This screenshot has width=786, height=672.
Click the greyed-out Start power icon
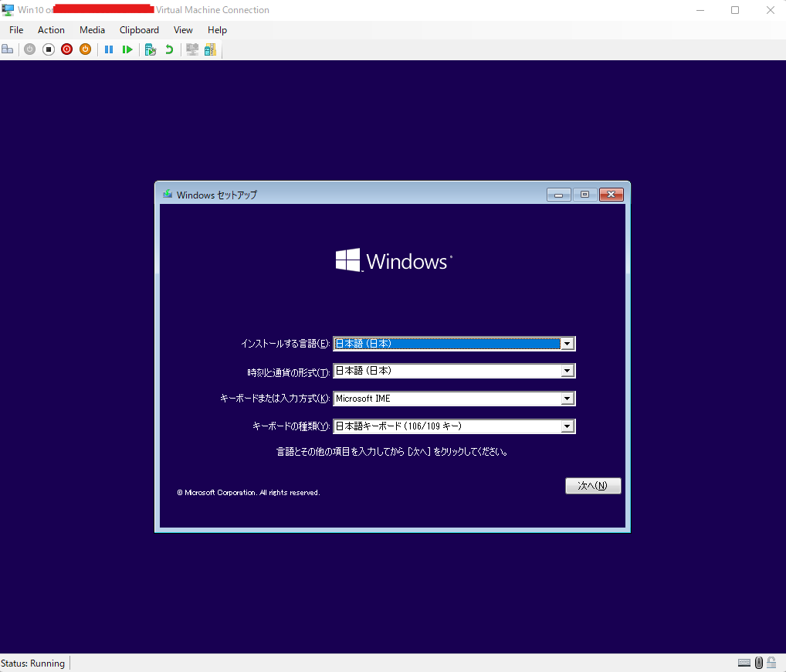[29, 49]
